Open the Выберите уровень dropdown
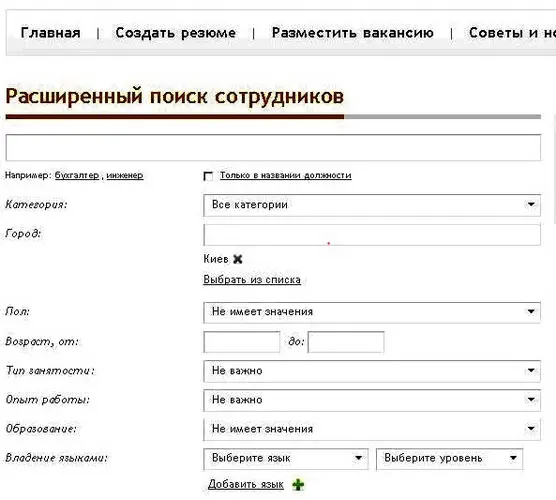556x500 pixels. (x=449, y=459)
